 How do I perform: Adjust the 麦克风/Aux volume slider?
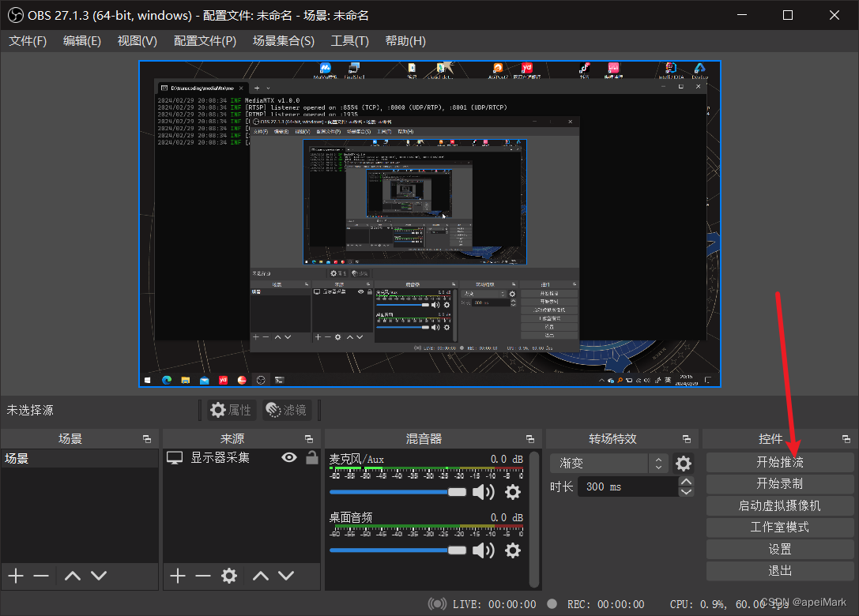397,492
